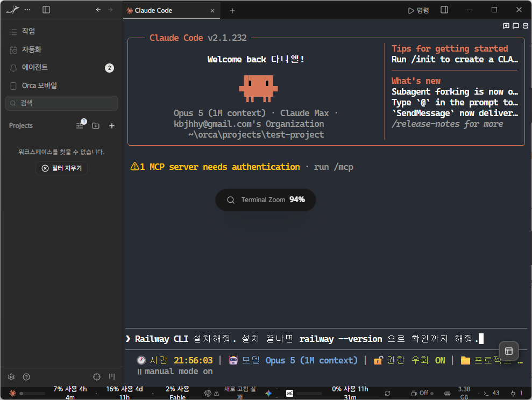Click the MCP server needs authentication warning
The height and width of the screenshot is (400, 532).
[x=215, y=167]
